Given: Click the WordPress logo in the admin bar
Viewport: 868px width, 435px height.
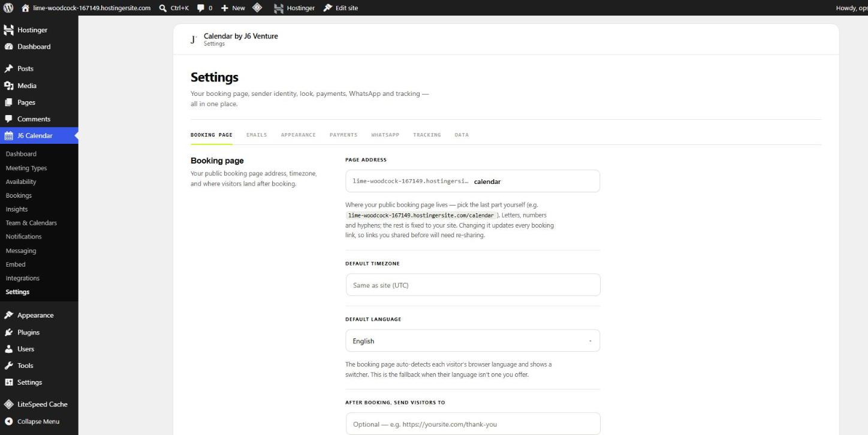Looking at the screenshot, I should [x=9, y=8].
